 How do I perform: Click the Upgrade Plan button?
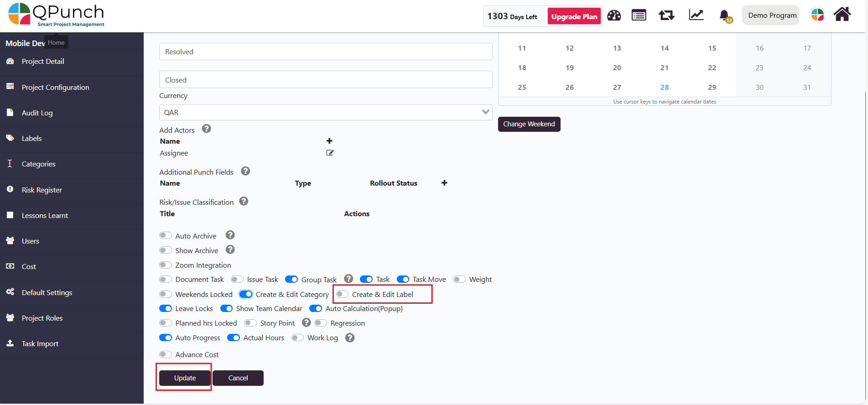pos(574,16)
